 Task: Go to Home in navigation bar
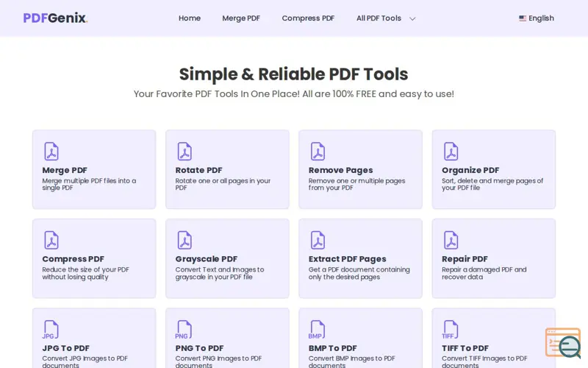[190, 18]
